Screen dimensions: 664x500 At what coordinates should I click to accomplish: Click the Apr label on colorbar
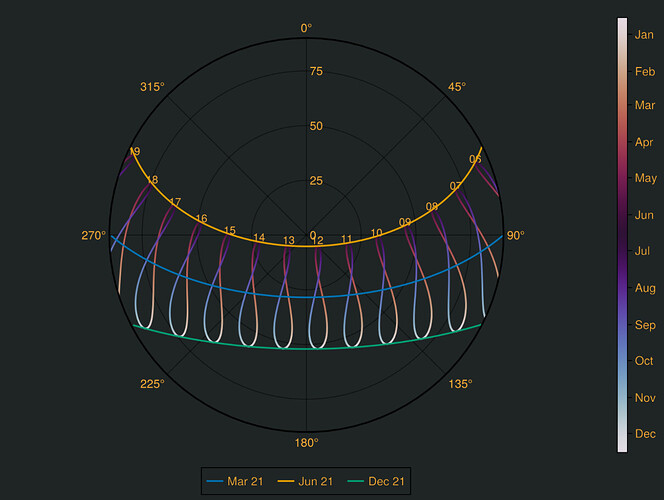tap(644, 142)
